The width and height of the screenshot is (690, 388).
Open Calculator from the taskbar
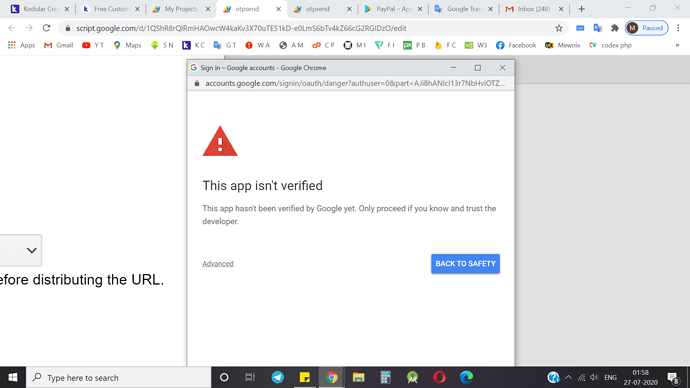385,377
